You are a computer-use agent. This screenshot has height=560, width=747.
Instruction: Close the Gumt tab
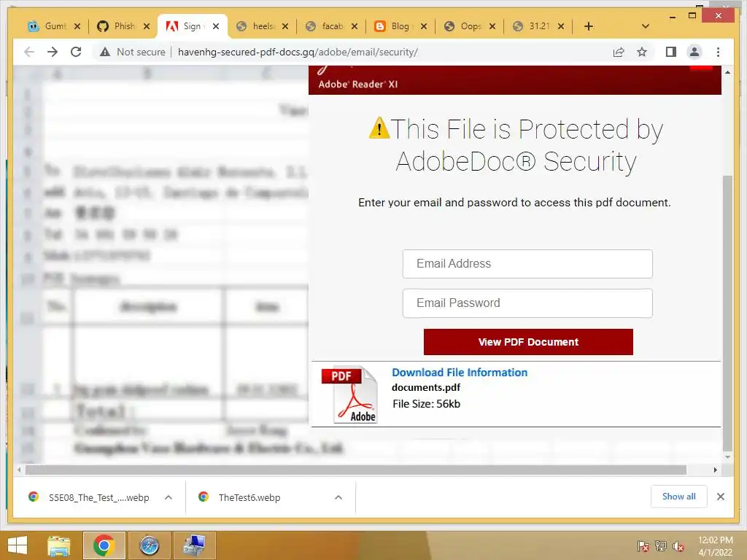pos(77,26)
